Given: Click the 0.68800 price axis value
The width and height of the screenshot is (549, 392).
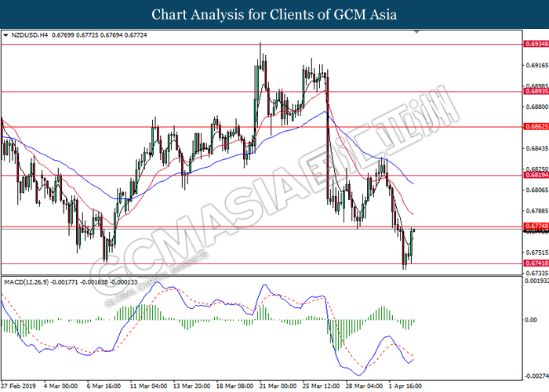Looking at the screenshot, I should 537,107.
